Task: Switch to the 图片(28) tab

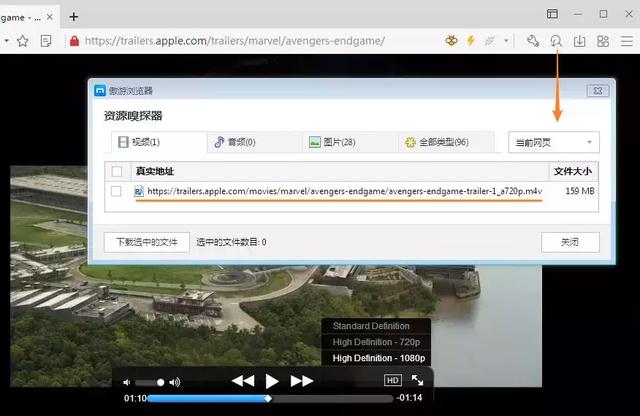Action: [x=349, y=142]
